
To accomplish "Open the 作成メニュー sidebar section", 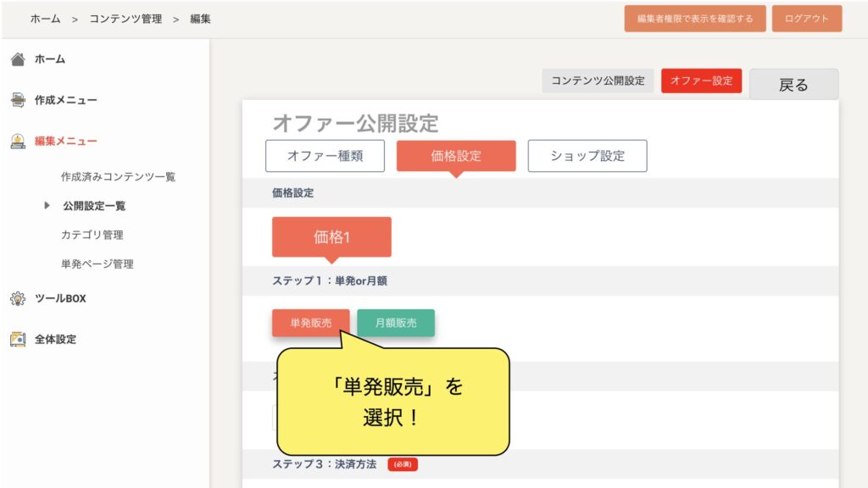I will pos(65,100).
